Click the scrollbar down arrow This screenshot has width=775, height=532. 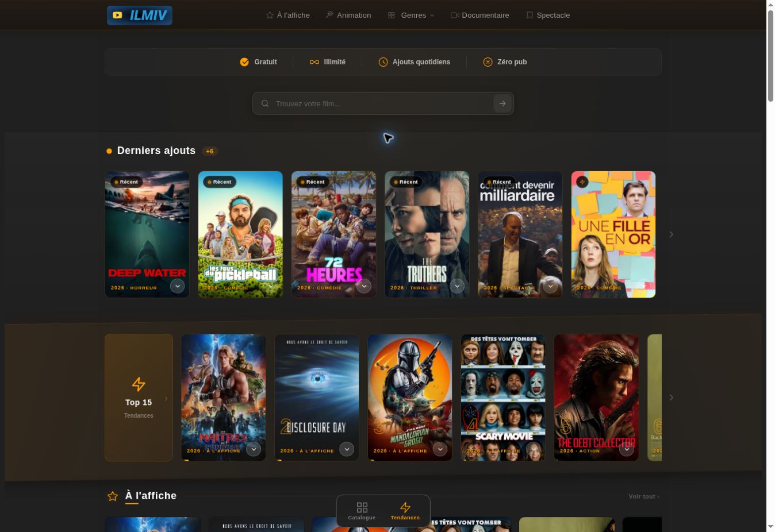pyautogui.click(x=770, y=527)
